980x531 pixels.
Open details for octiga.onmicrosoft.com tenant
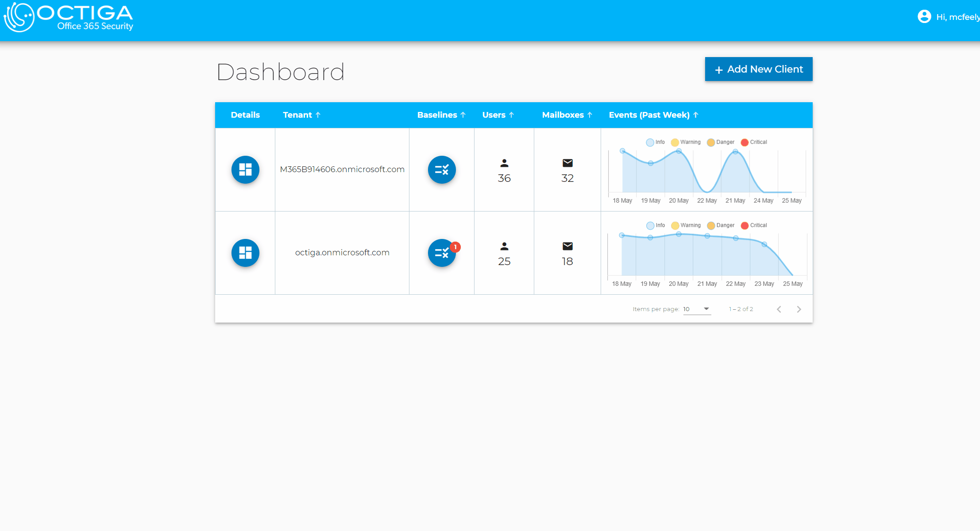pyautogui.click(x=245, y=253)
